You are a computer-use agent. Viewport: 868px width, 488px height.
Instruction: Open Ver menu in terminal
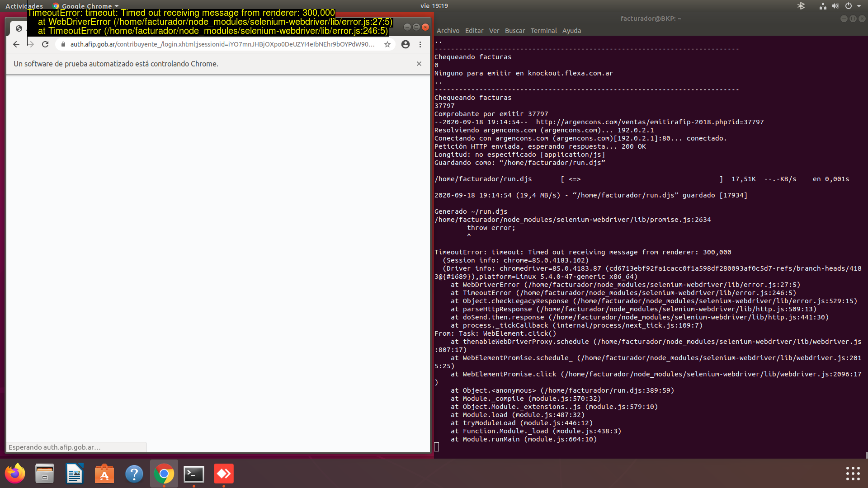click(x=494, y=31)
